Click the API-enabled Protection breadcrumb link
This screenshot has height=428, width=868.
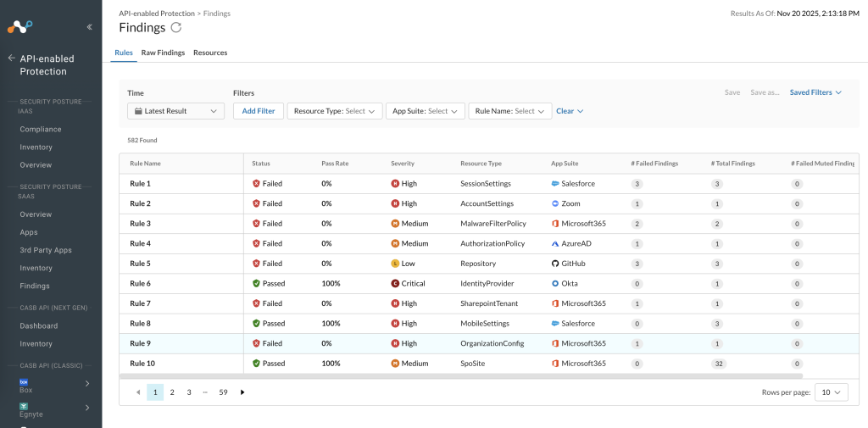point(157,14)
